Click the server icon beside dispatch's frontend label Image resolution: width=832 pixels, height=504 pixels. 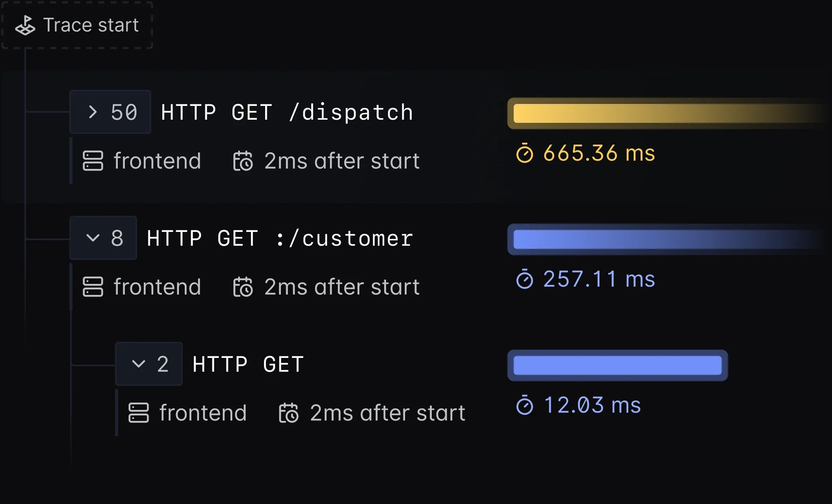(x=93, y=161)
